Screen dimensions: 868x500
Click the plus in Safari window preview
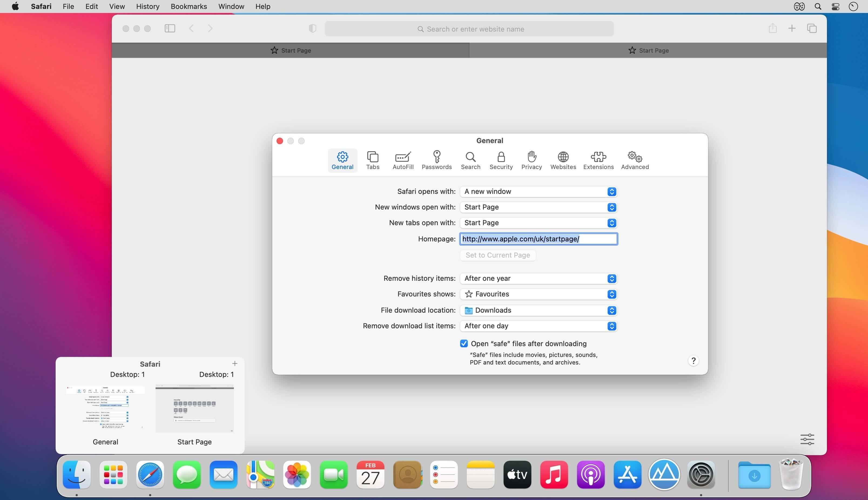pyautogui.click(x=235, y=363)
